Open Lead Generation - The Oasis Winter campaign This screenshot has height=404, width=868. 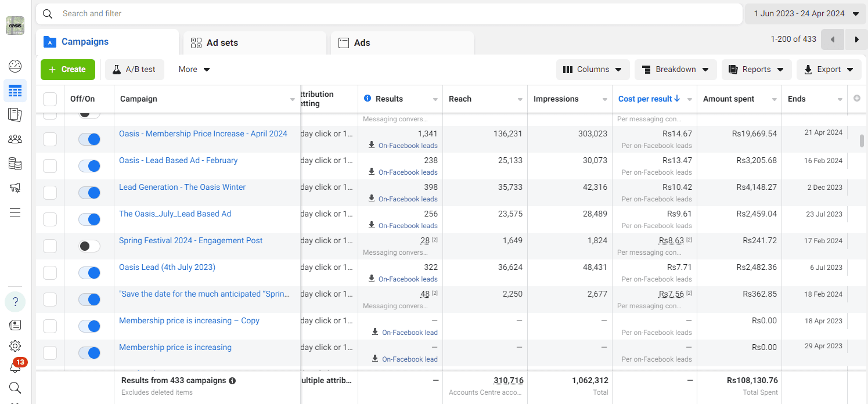[182, 187]
